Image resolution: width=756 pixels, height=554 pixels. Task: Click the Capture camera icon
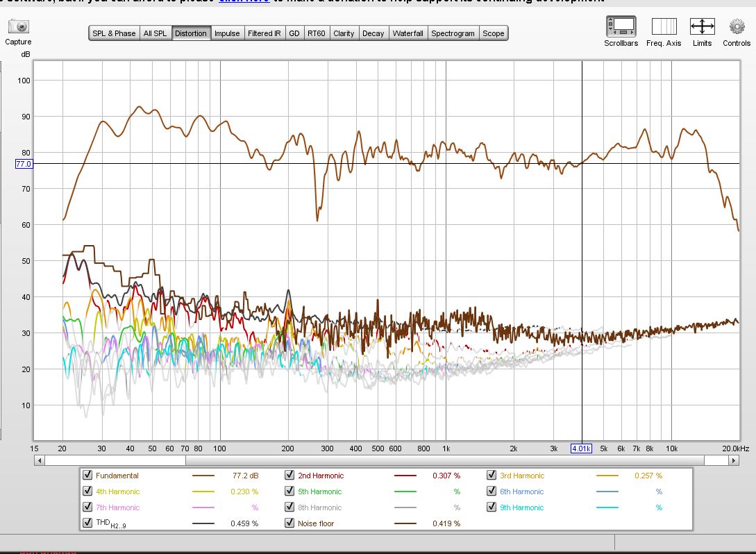click(19, 26)
